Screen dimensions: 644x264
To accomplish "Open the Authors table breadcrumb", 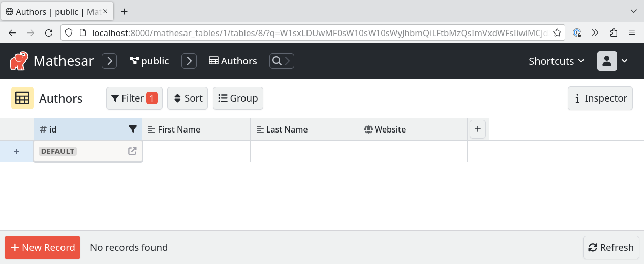I will tap(233, 61).
